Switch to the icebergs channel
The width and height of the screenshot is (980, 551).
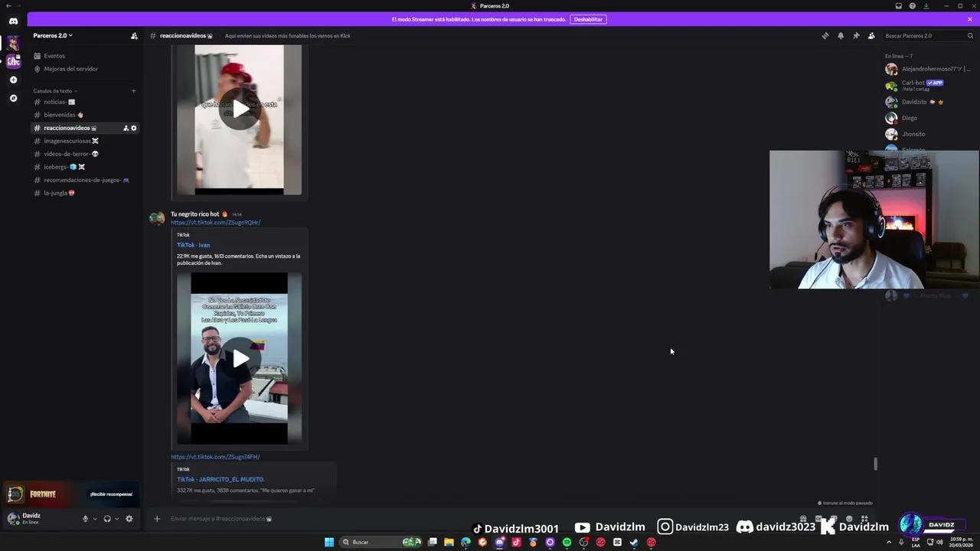click(86, 167)
